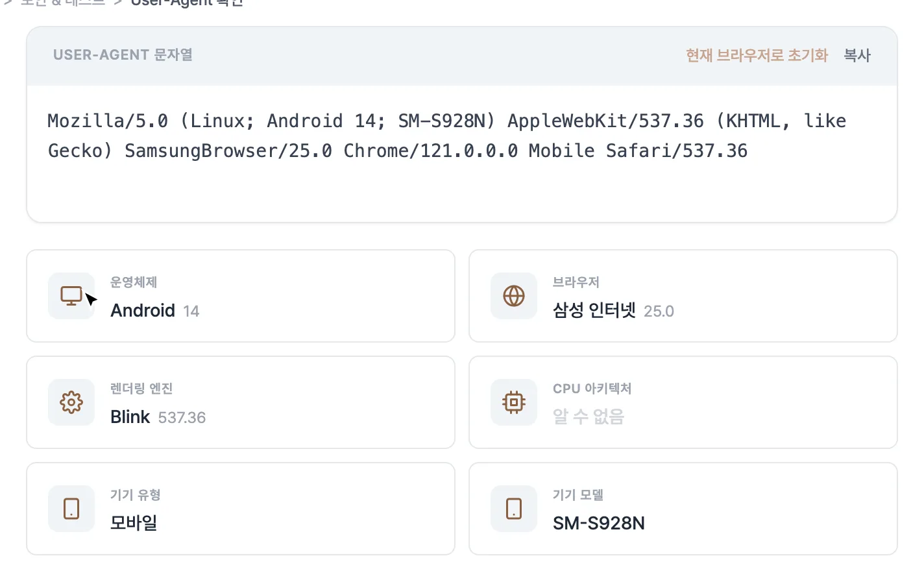Viewport: 924px width, 582px height.
Task: Click the 기기 모델 label
Action: (578, 495)
